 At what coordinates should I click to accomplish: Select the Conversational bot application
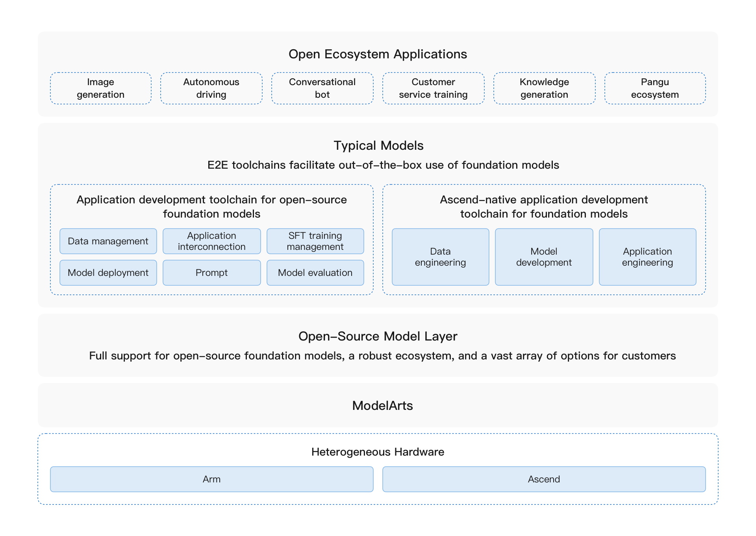[322, 88]
